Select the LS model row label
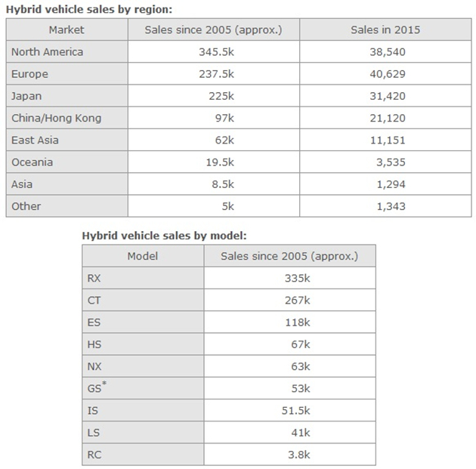 tap(94, 433)
